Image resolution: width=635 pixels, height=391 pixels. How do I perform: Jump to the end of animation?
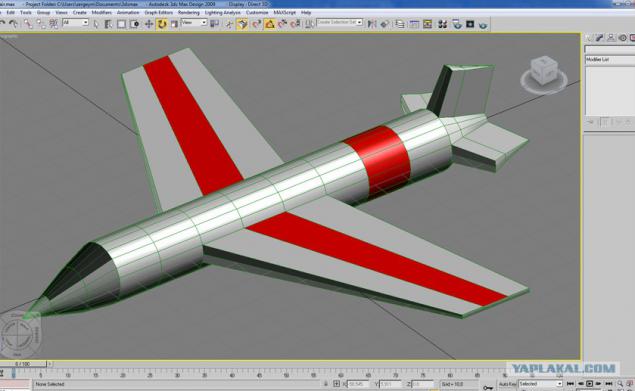608,383
